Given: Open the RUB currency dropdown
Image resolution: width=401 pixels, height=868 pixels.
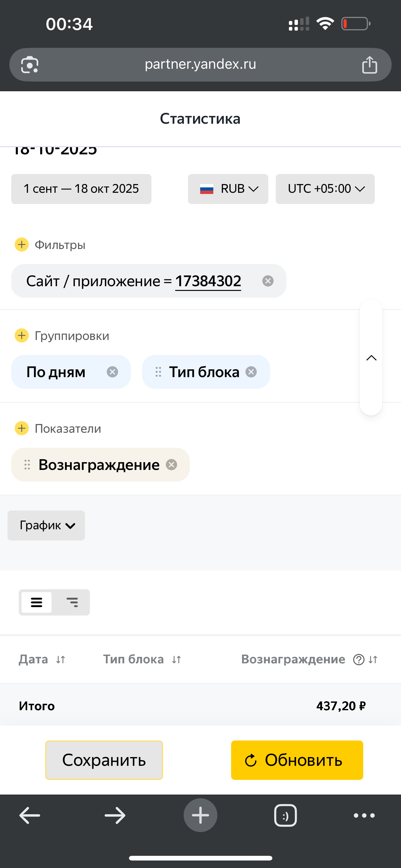Looking at the screenshot, I should [x=228, y=189].
